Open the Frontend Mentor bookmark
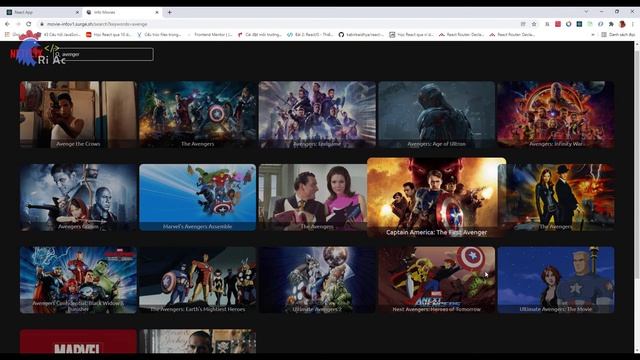 point(209,35)
